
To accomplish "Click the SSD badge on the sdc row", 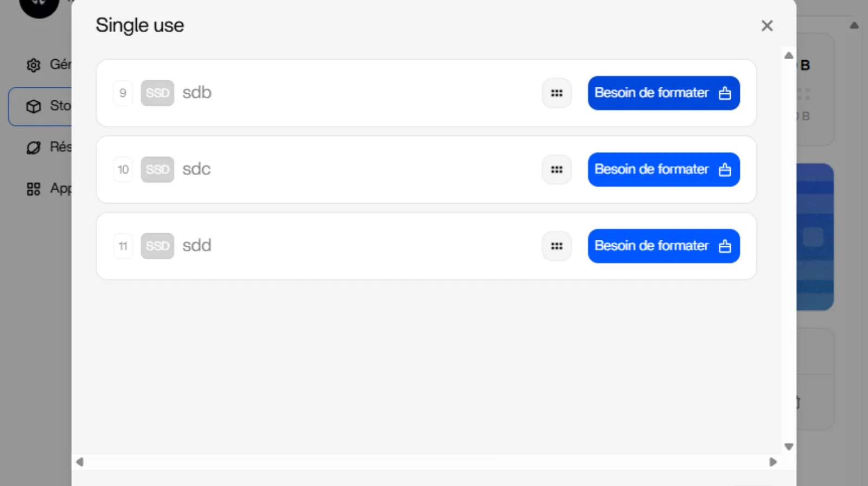I will tap(157, 170).
